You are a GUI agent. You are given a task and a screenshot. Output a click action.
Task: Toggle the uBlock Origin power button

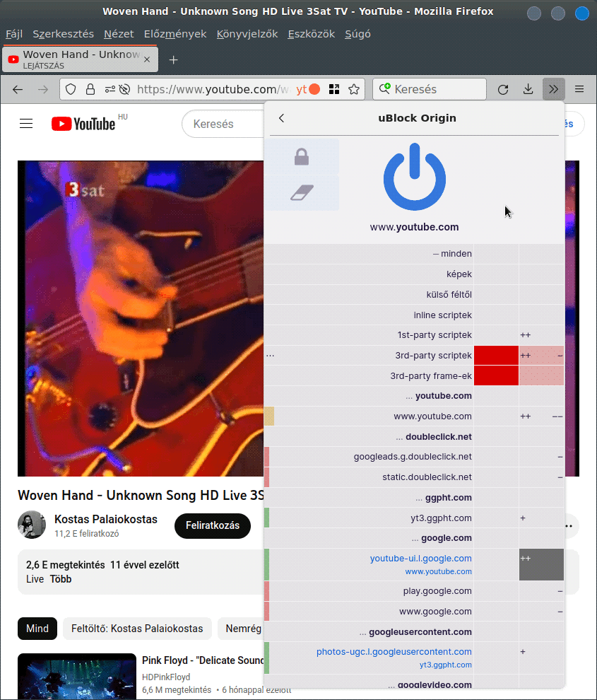click(415, 177)
